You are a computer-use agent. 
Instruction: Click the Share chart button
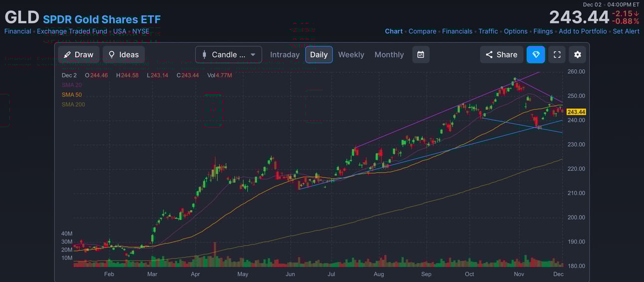point(501,54)
